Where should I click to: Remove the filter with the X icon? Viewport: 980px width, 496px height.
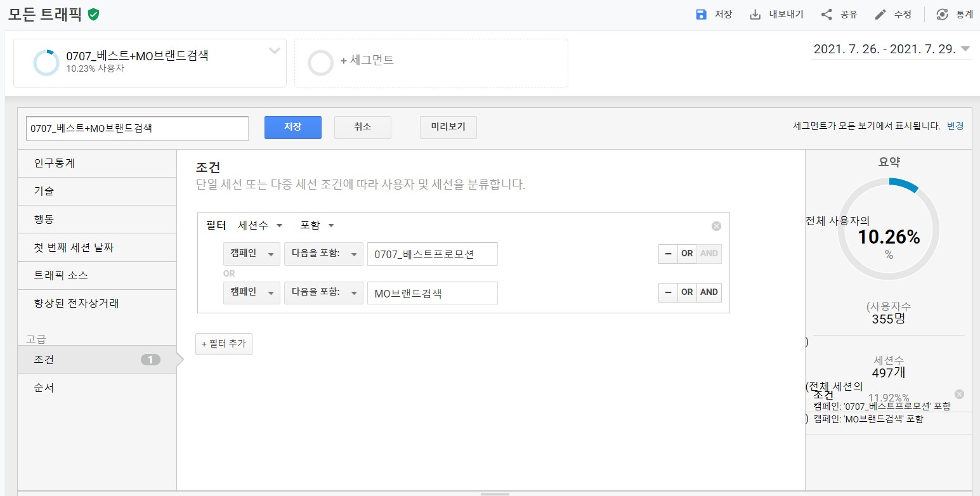tap(716, 226)
